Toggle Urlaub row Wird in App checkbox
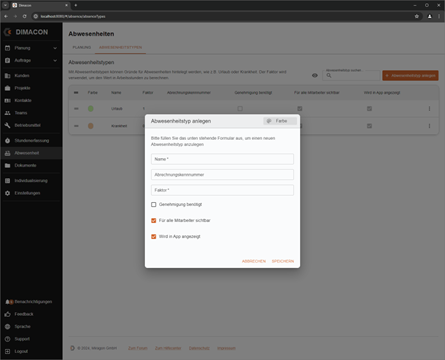 click(369, 109)
